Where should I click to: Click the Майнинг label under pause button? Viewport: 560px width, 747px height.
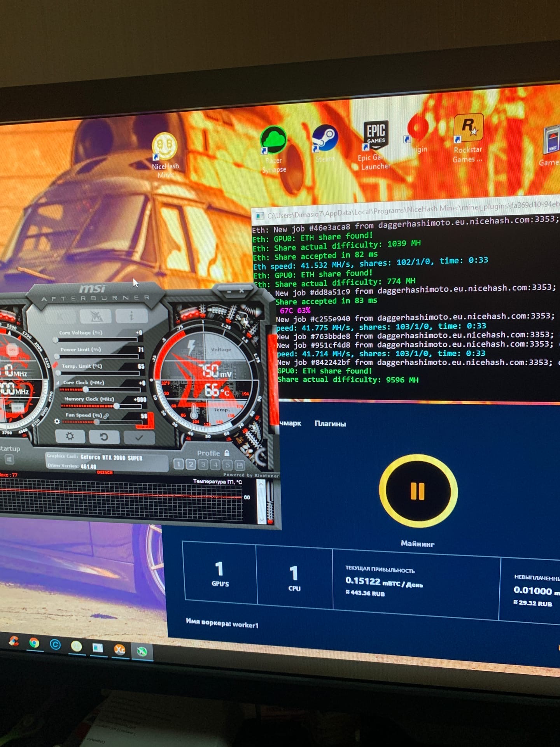[x=418, y=544]
